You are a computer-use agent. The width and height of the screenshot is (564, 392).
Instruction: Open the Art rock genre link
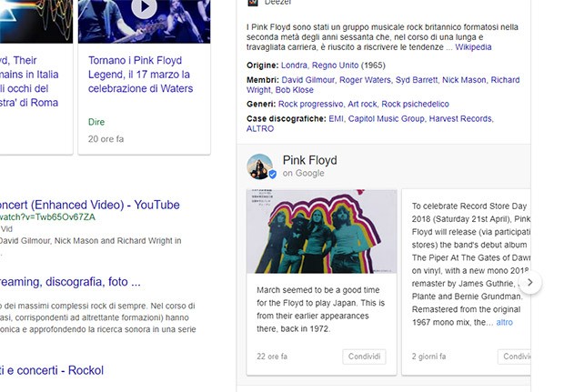click(362, 105)
